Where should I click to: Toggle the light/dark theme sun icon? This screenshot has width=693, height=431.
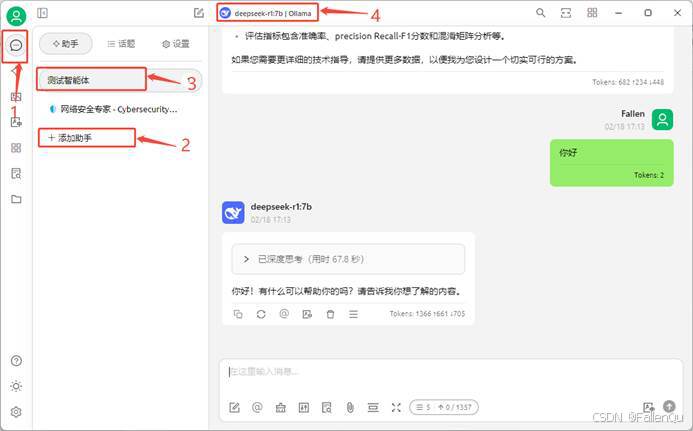(16, 386)
